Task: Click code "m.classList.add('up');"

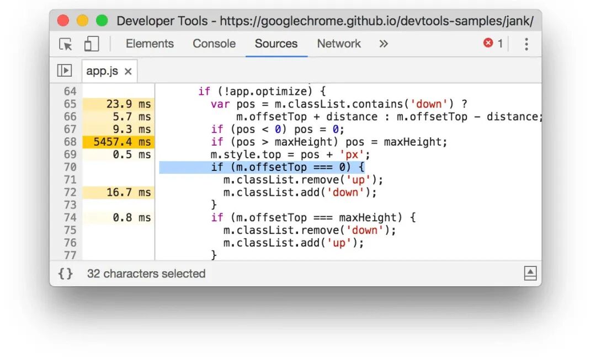Action: (294, 243)
